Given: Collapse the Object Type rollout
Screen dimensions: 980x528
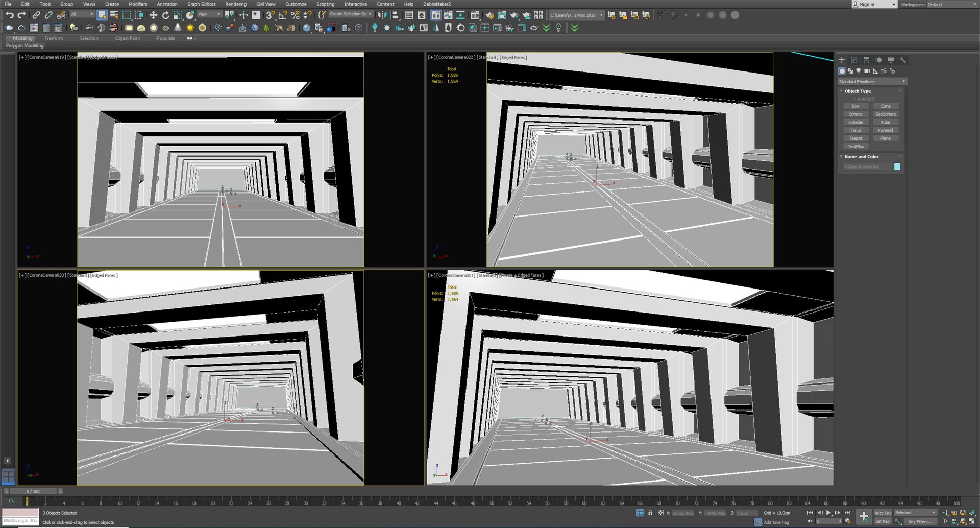Looking at the screenshot, I should pyautogui.click(x=857, y=91).
